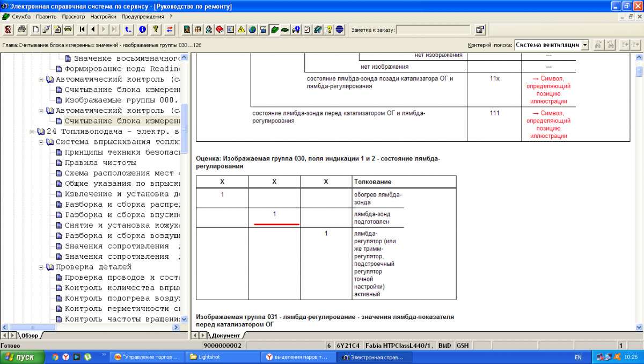Switch to the 'Обзор' tab
Image resolution: width=644 pixels, height=364 pixels.
[30, 336]
